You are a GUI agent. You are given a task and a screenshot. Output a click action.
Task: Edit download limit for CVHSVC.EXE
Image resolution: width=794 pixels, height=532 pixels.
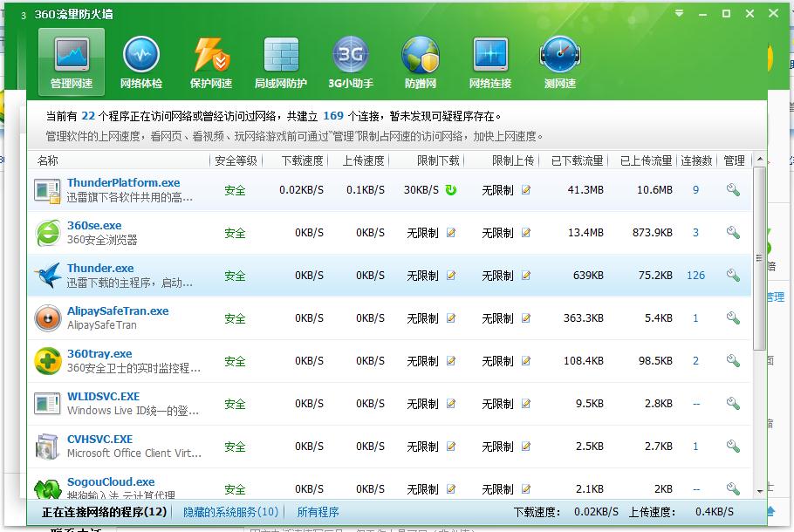tap(451, 447)
